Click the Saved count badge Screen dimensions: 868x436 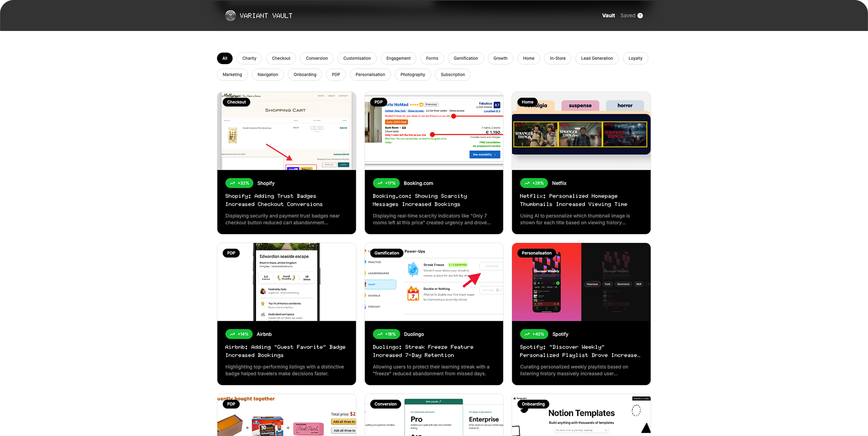click(x=640, y=16)
